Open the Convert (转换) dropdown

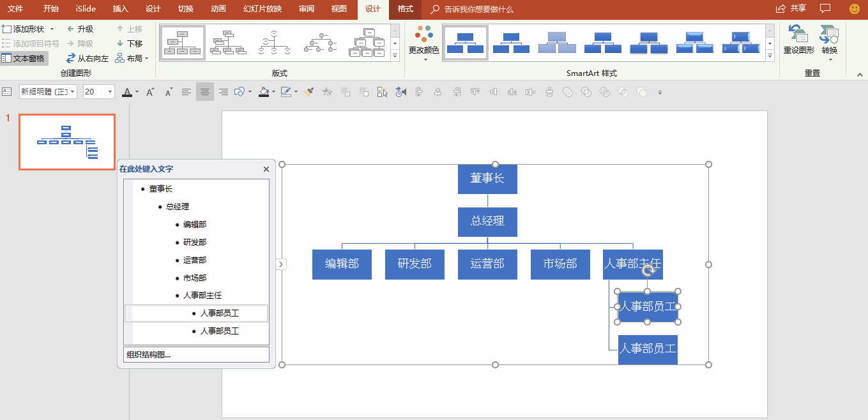[x=830, y=43]
